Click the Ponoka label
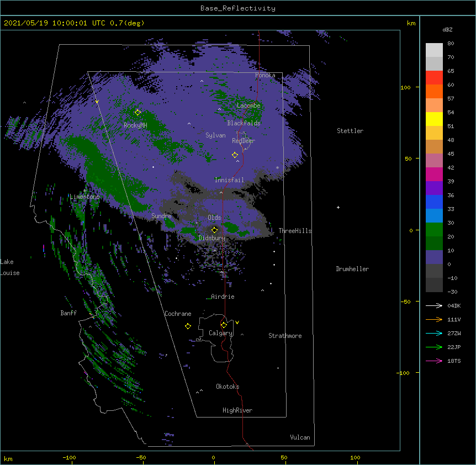The image size is (476, 465). point(265,75)
